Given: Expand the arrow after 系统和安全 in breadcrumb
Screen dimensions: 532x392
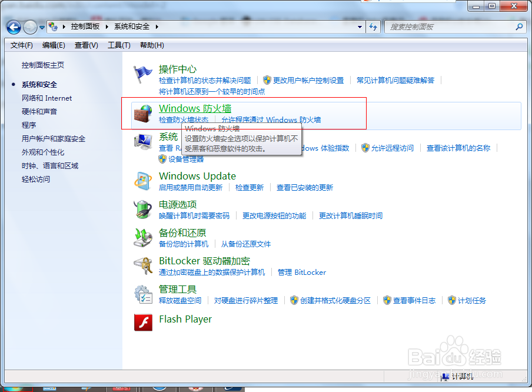Looking at the screenshot, I should [x=157, y=26].
